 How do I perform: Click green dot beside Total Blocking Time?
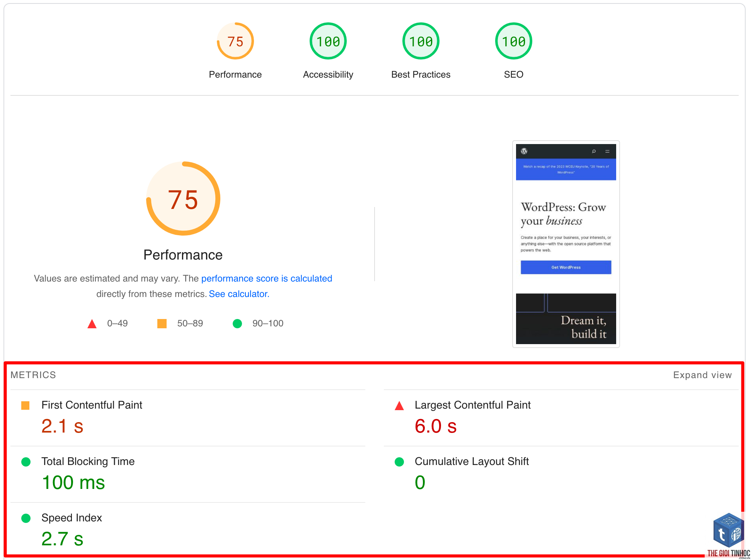point(26,462)
